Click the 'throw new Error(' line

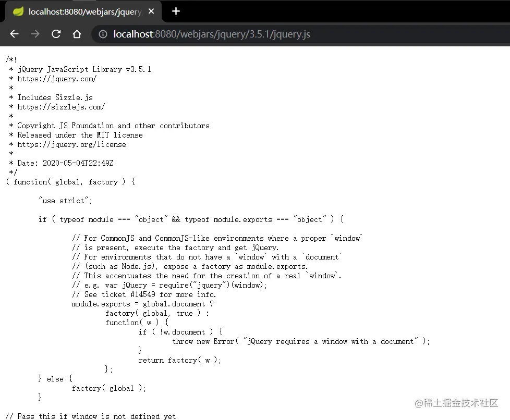click(x=301, y=342)
